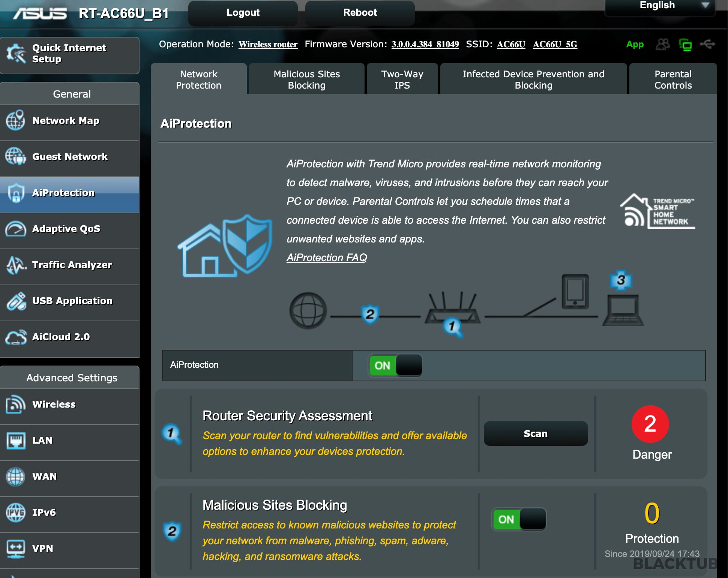Click the network clients status icon
Image resolution: width=728 pixels, height=578 pixels.
pos(685,45)
